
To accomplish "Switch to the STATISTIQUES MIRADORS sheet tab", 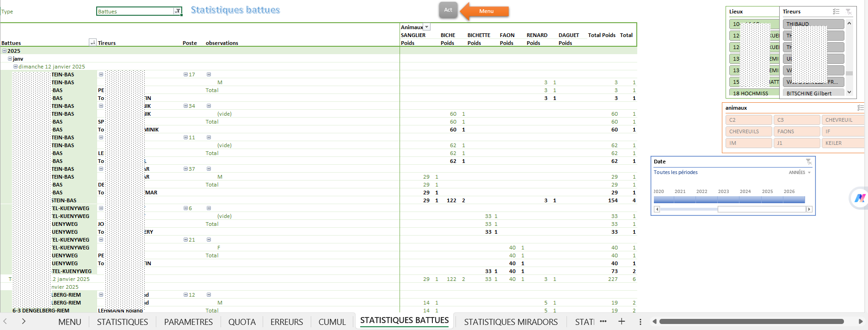I will click(511, 322).
